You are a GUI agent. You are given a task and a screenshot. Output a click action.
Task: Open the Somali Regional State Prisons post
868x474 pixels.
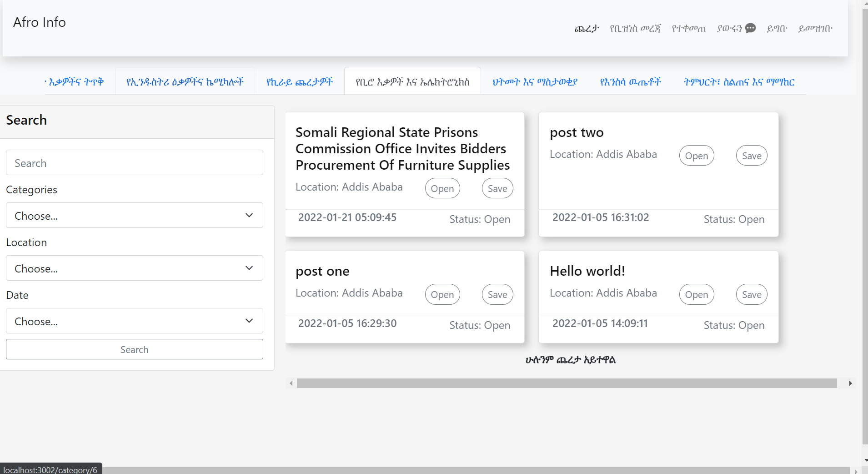pyautogui.click(x=442, y=188)
